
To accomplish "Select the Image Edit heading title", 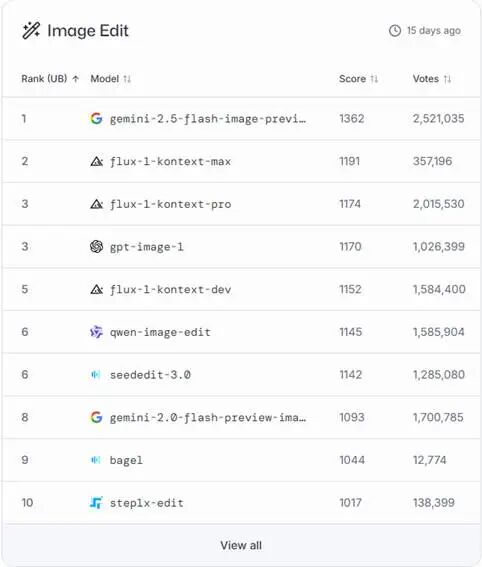I will (x=88, y=31).
